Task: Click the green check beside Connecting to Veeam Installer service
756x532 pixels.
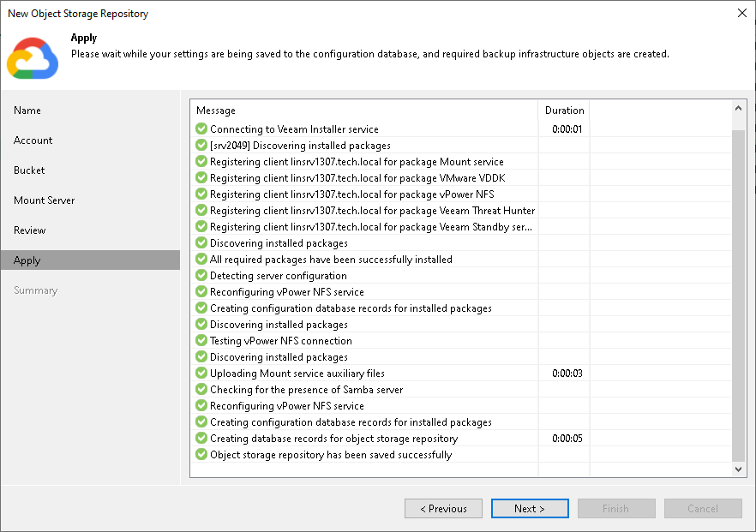Action: 201,129
